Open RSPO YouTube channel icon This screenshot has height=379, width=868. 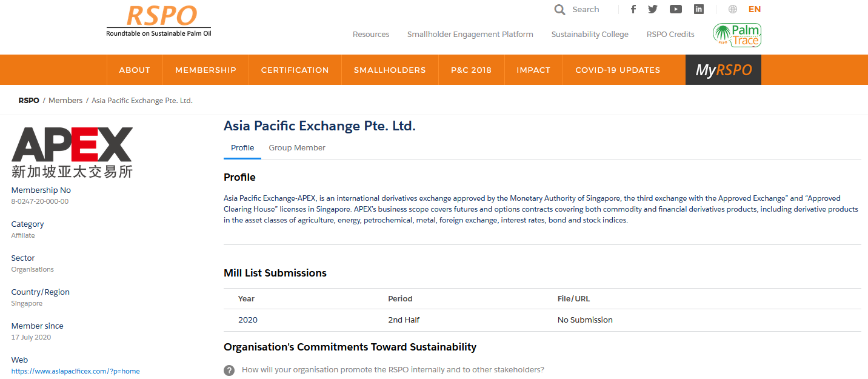tap(676, 9)
